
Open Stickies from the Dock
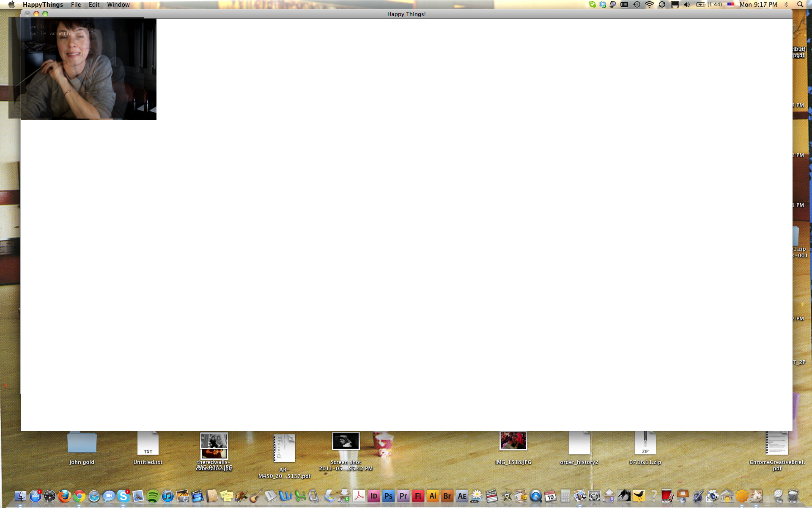click(x=227, y=496)
